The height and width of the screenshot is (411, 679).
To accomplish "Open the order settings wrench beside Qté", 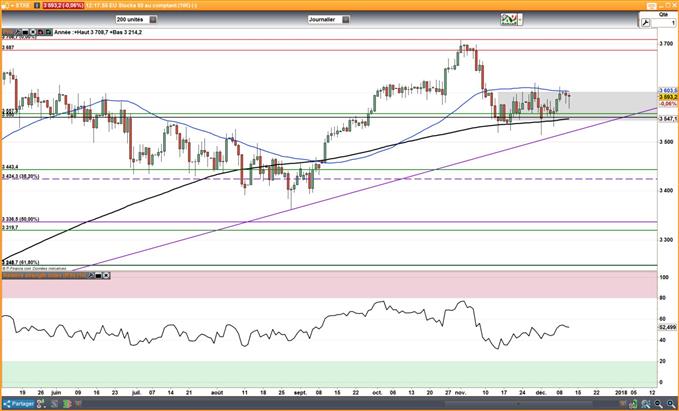I will tap(645, 23).
